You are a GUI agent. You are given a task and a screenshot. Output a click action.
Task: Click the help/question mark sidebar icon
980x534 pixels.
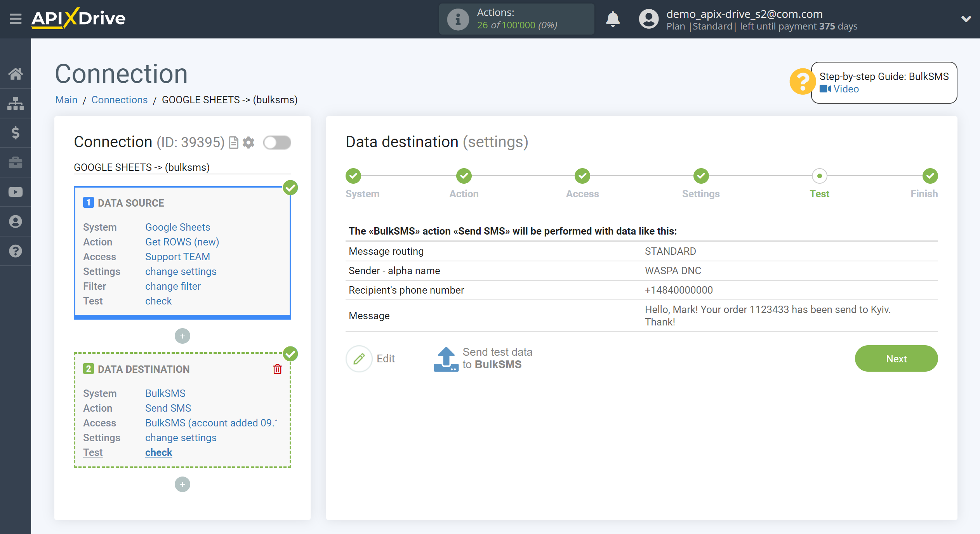click(x=16, y=251)
